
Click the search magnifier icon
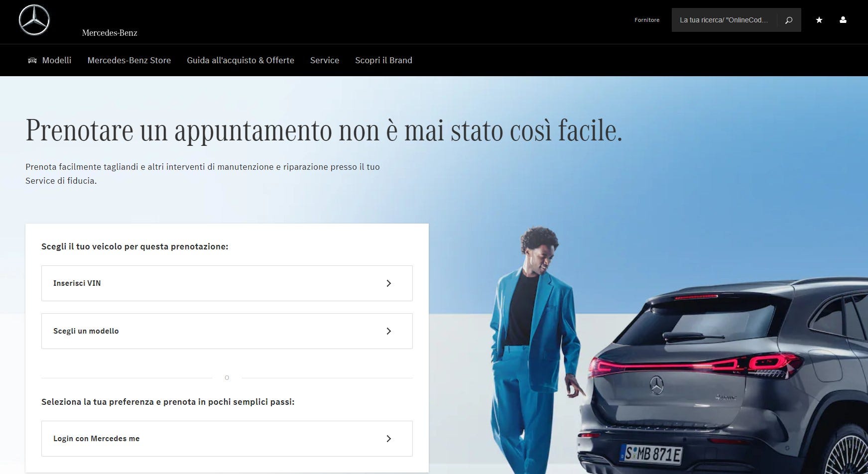789,20
